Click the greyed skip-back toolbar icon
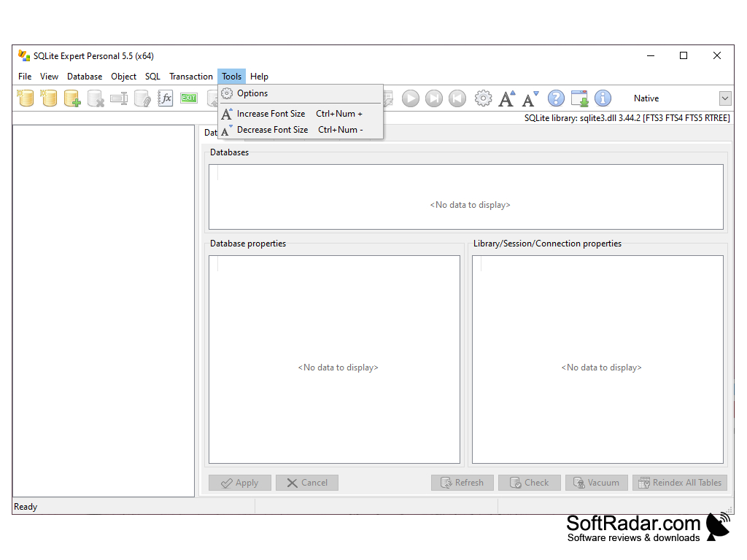Image resolution: width=747 pixels, height=560 pixels. pos(457,98)
